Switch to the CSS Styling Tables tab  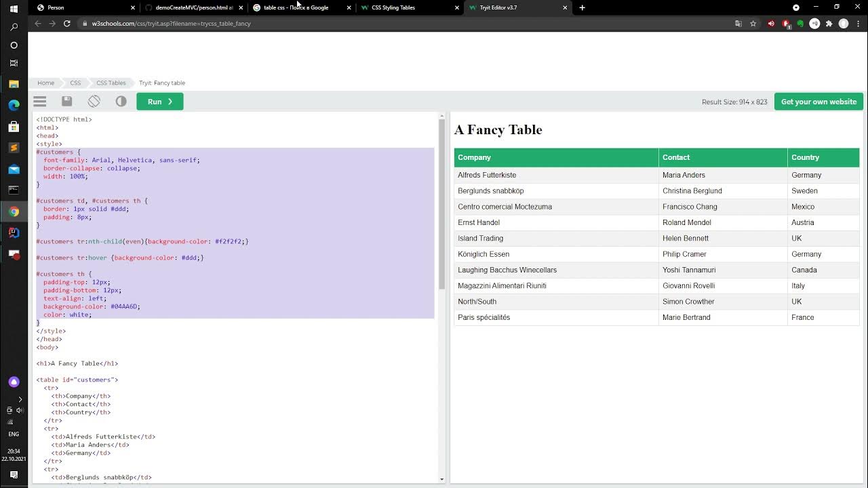click(409, 7)
